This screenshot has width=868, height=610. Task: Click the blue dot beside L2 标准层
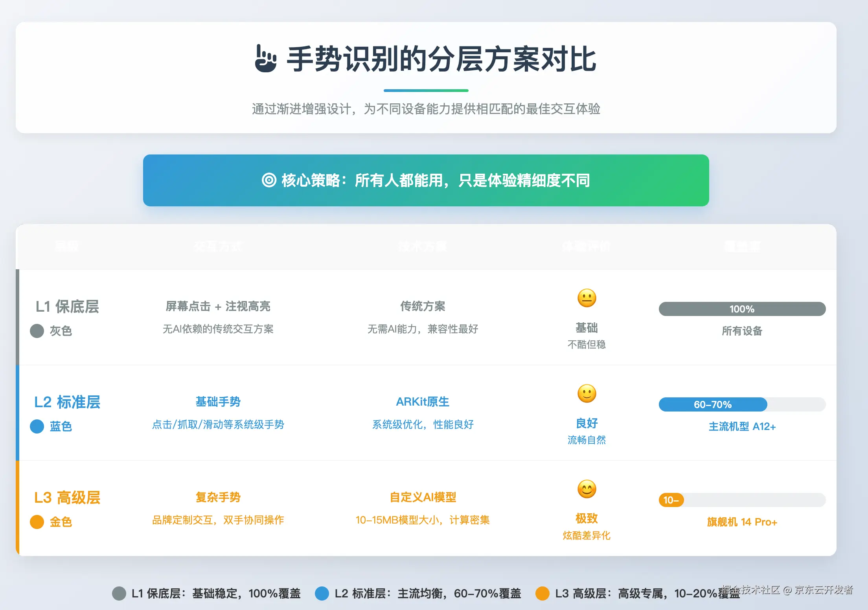coord(37,426)
